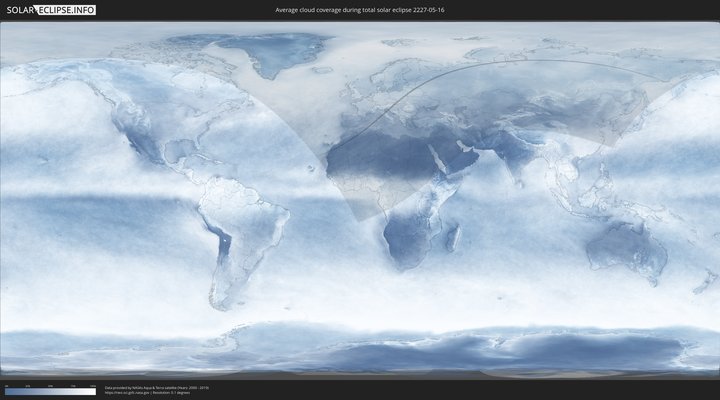
Task: Click the map title about average cloud coverage
Action: coord(360,9)
